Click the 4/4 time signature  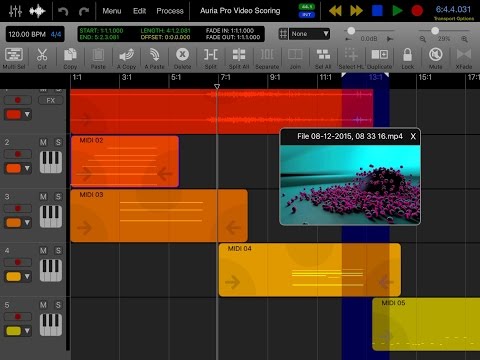coord(56,34)
